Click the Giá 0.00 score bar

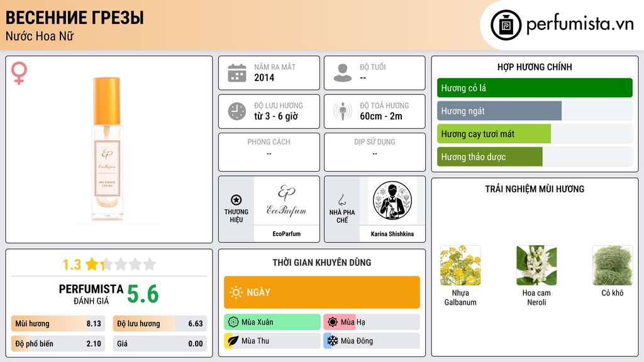point(160,344)
